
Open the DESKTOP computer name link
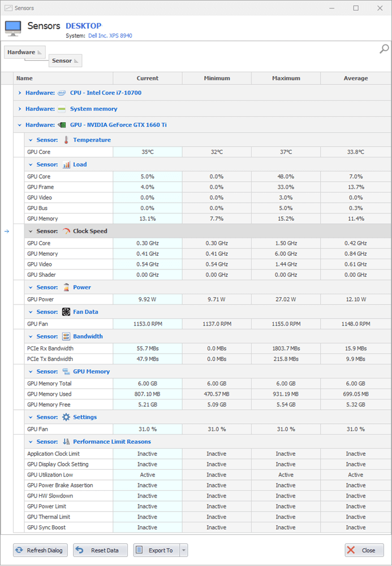pos(83,26)
